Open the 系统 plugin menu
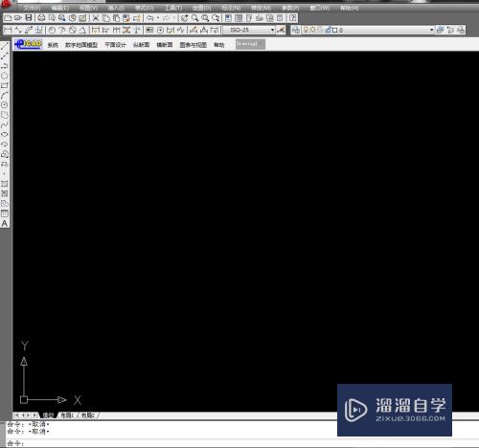The height and width of the screenshot is (448, 479). pyautogui.click(x=53, y=45)
